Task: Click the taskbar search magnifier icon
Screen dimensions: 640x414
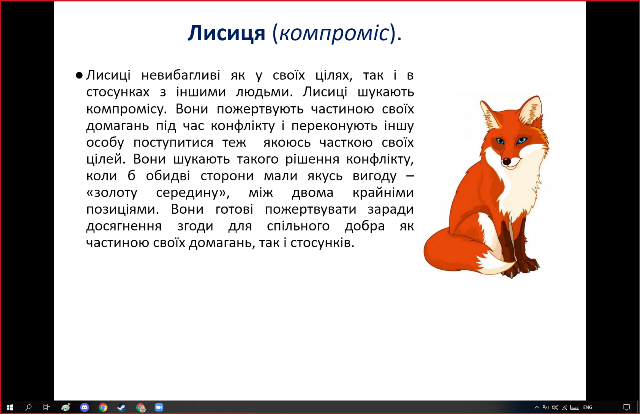Action: point(28,407)
